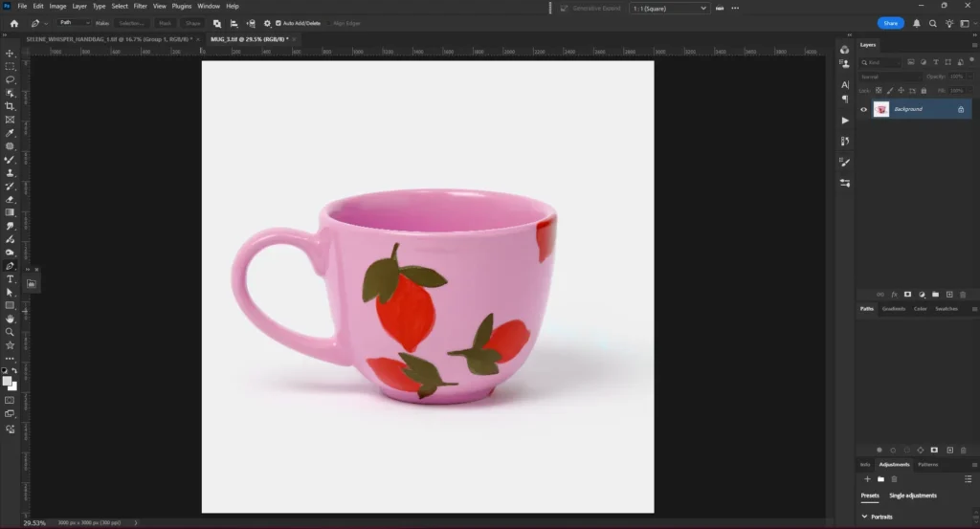
Task: Click the lock icon on Background layer
Action: coord(961,109)
